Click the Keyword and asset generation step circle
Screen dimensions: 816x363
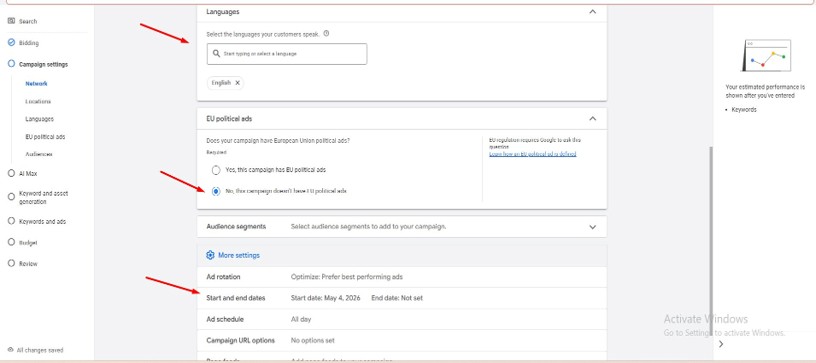point(11,197)
